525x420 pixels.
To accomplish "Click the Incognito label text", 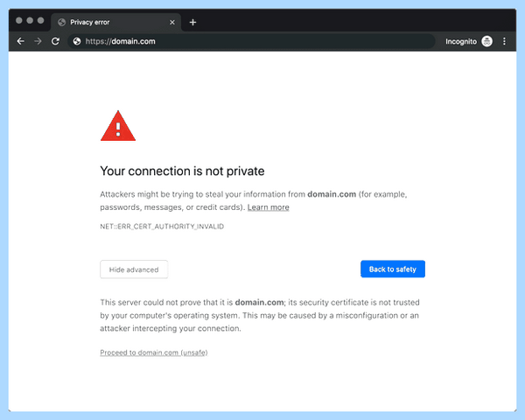I will (x=461, y=41).
